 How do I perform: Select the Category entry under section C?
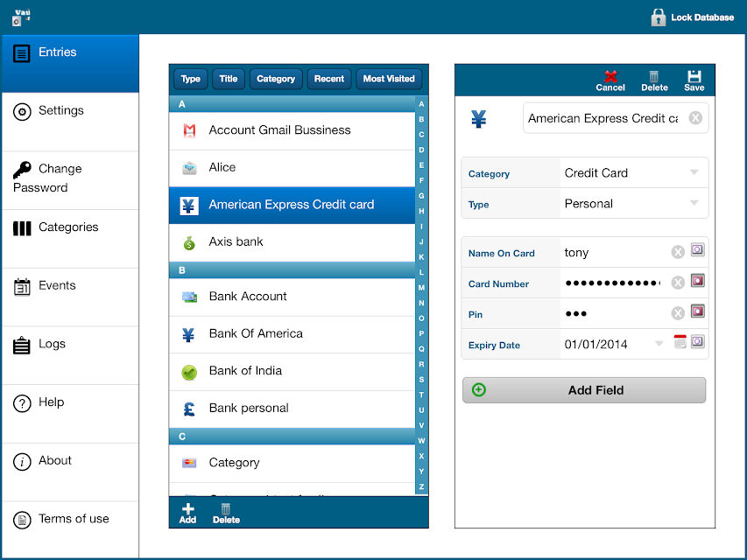(292, 463)
